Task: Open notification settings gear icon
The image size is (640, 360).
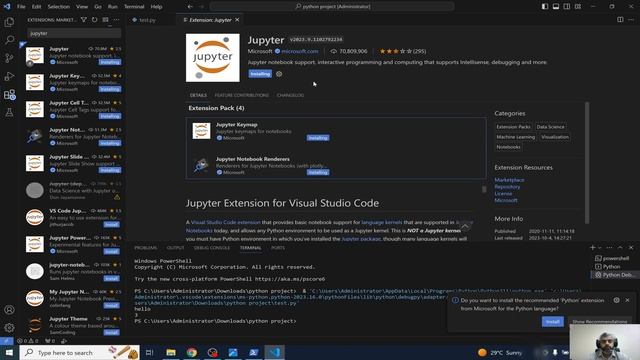Action: pos(616,300)
